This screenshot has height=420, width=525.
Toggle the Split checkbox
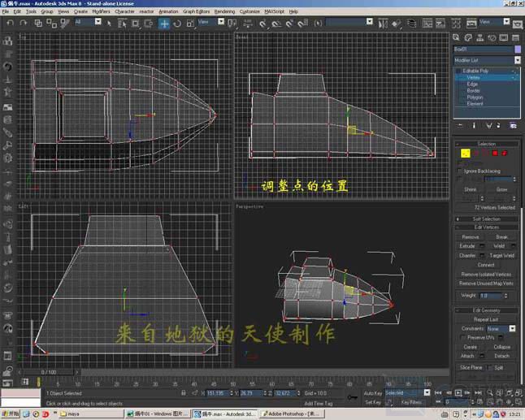(490, 367)
